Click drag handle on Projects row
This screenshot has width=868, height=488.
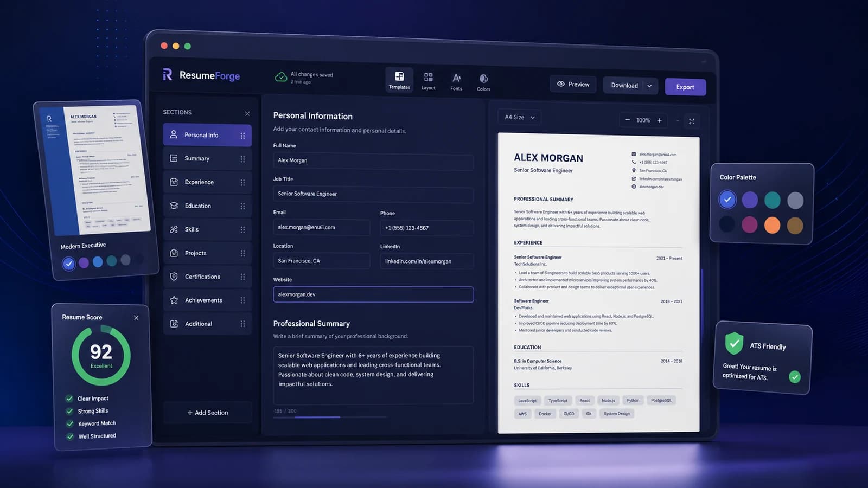(242, 253)
